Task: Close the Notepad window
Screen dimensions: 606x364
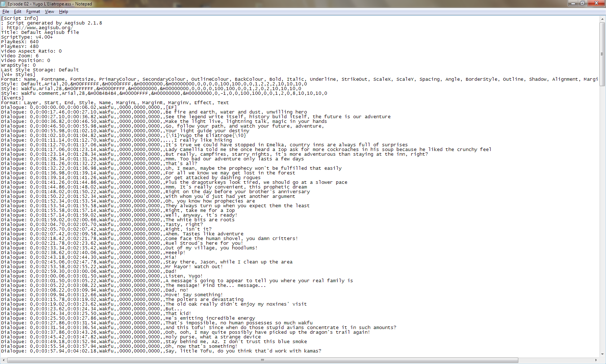Action: [596, 3]
